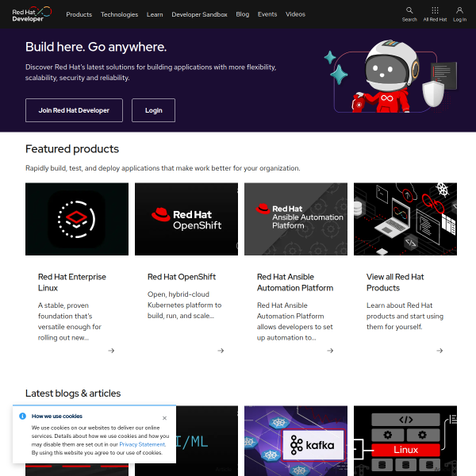Follow the arrow under Red Hat Enterprise Linux

[111, 351]
